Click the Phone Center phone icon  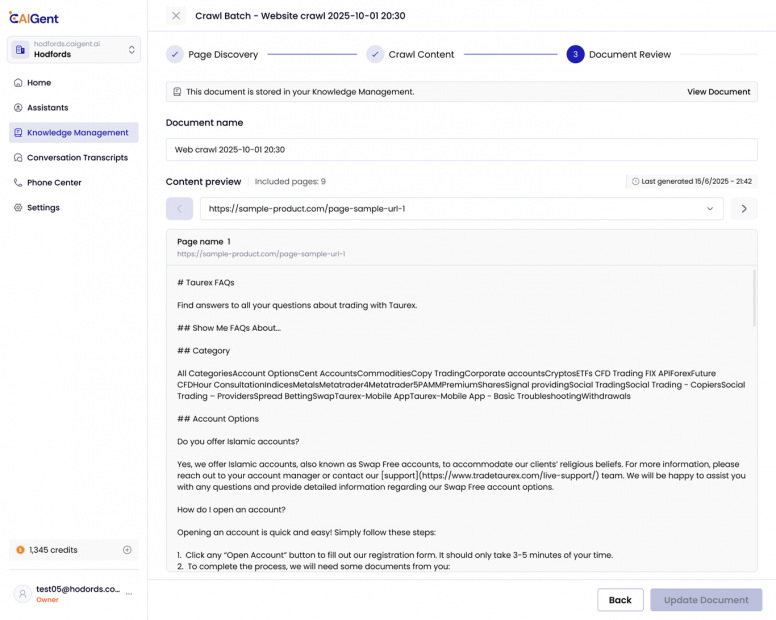point(18,183)
